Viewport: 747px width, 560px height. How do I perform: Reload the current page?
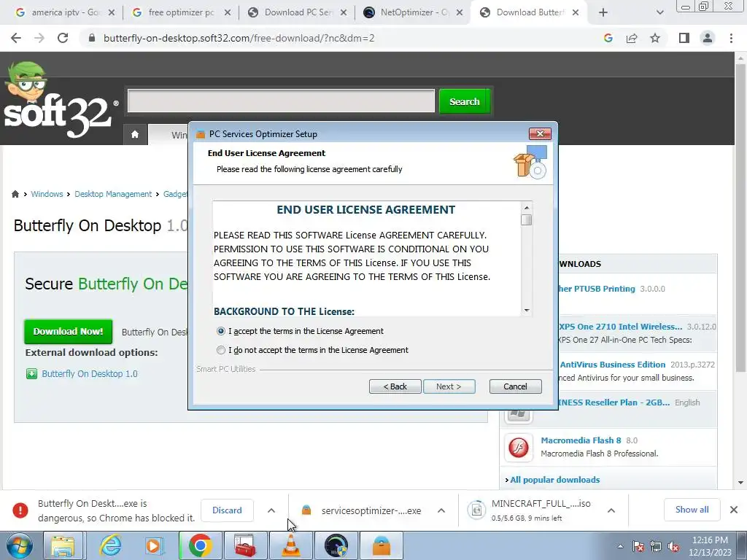(63, 38)
